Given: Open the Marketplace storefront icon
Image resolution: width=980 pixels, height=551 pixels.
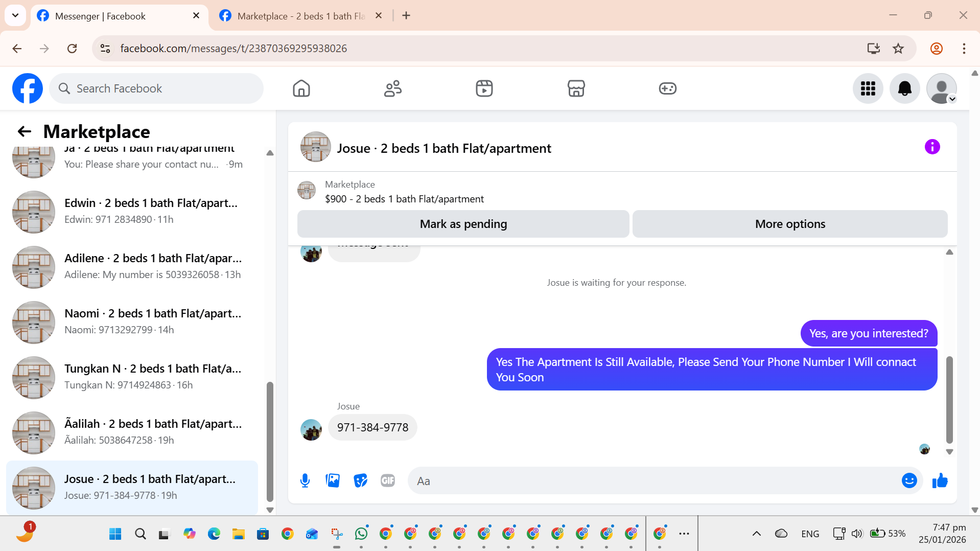Looking at the screenshot, I should pos(576,88).
